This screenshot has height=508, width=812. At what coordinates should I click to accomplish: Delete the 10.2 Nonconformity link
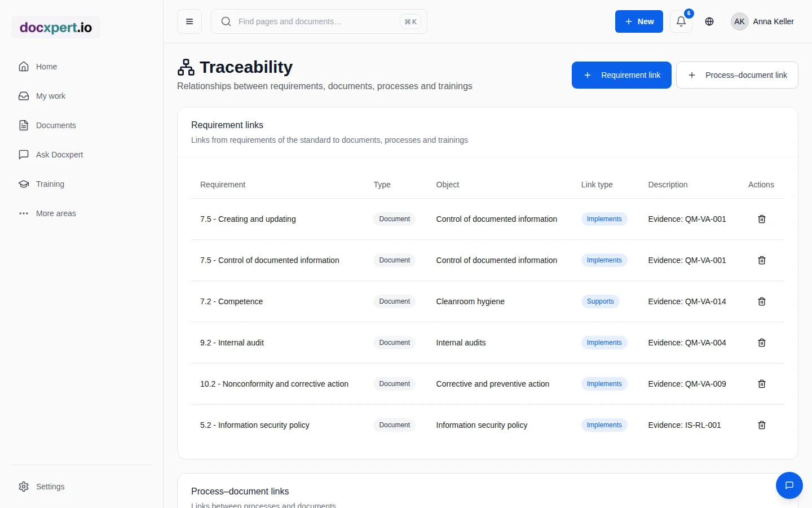761,384
